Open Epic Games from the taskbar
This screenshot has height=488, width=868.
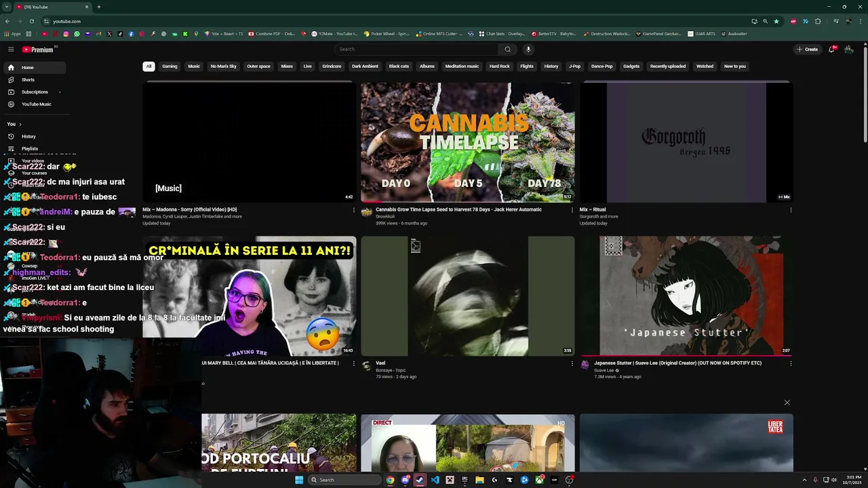(x=465, y=480)
